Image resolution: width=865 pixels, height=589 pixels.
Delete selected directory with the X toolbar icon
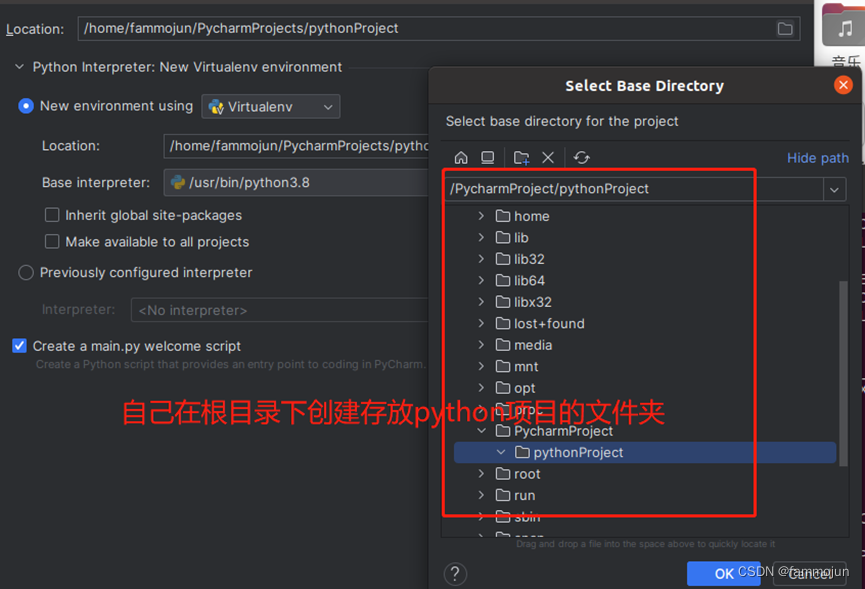tap(548, 158)
